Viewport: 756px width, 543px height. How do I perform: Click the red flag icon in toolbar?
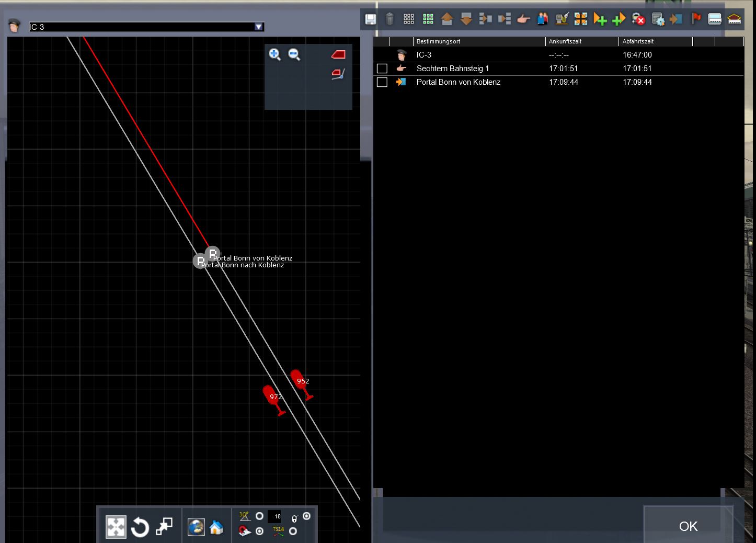coord(696,19)
